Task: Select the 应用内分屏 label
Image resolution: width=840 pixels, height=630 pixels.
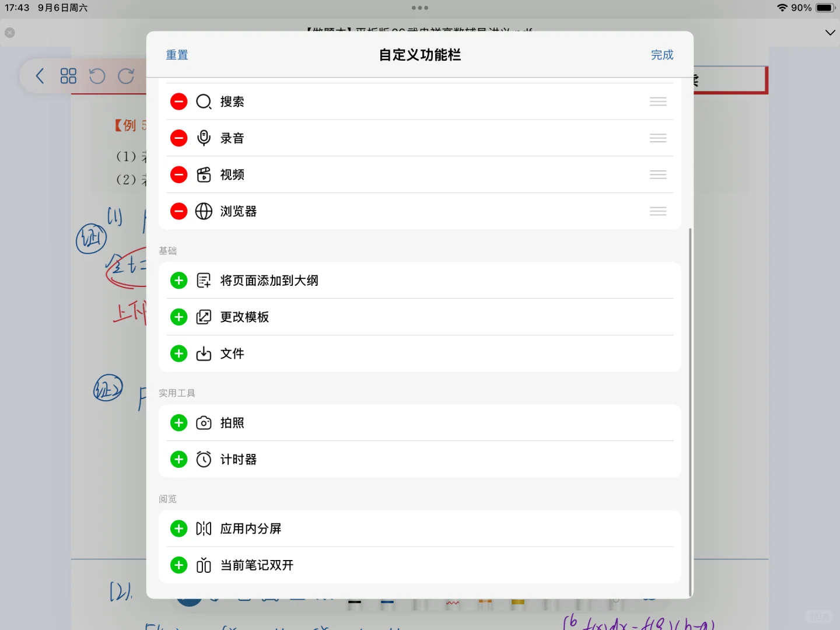Action: (251, 528)
